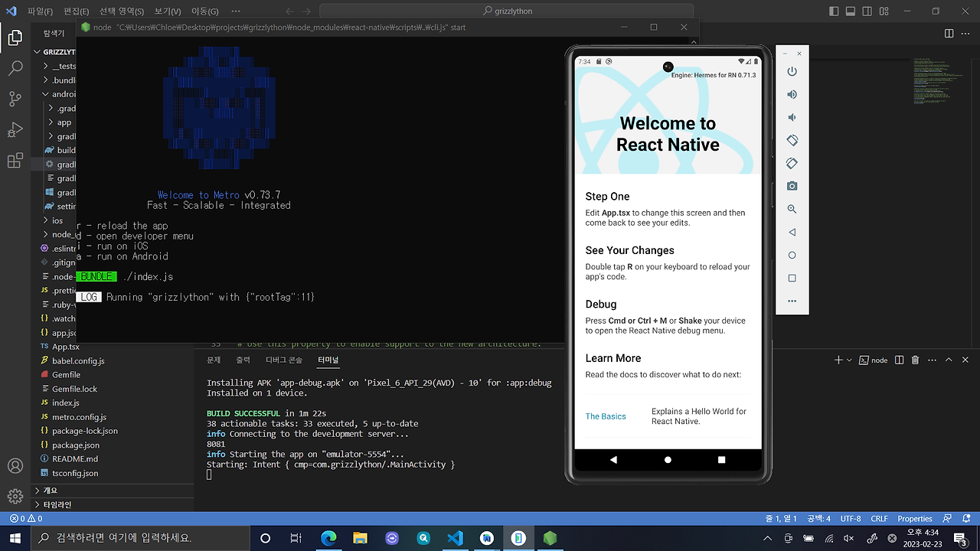
Task: Kill the terminal with the trash icon
Action: click(x=916, y=360)
